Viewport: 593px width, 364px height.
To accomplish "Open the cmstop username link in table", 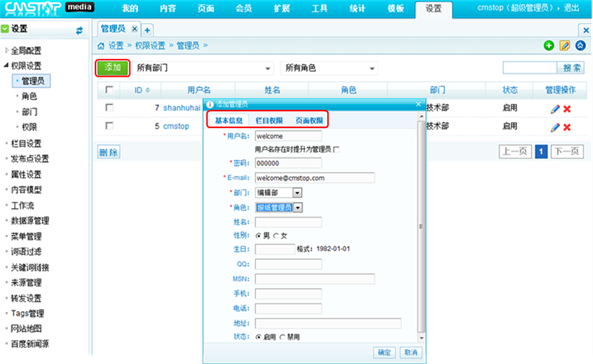I will pos(176,126).
